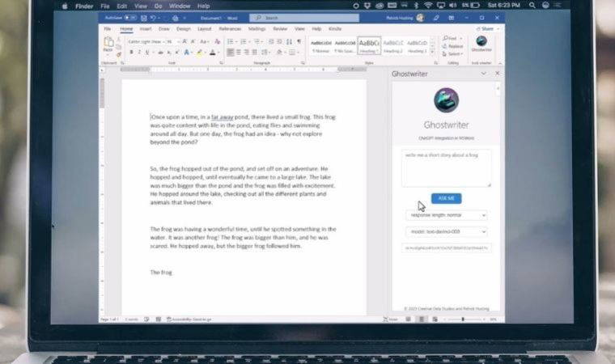Open the Window menu in macOS menu bar
Screen dimensions: 615x364
point(180,6)
